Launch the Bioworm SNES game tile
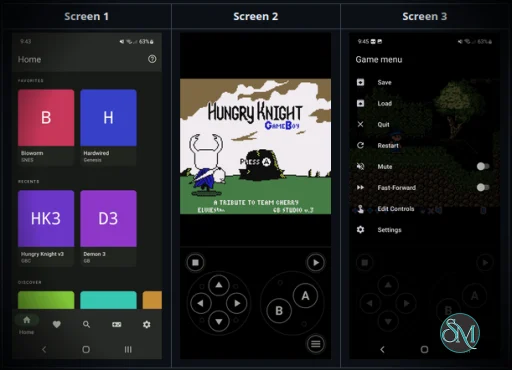 (46, 127)
